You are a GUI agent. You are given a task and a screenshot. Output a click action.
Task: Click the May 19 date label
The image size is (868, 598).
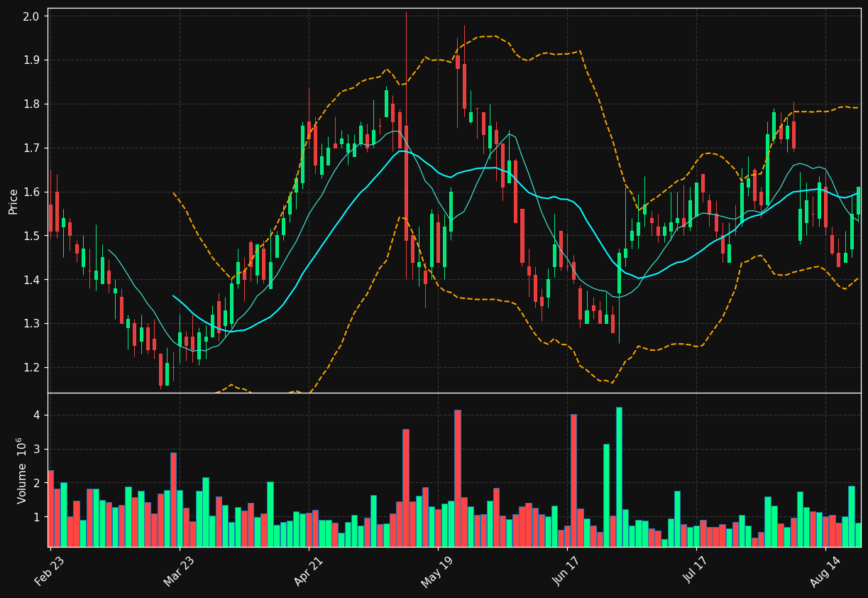[x=436, y=571]
